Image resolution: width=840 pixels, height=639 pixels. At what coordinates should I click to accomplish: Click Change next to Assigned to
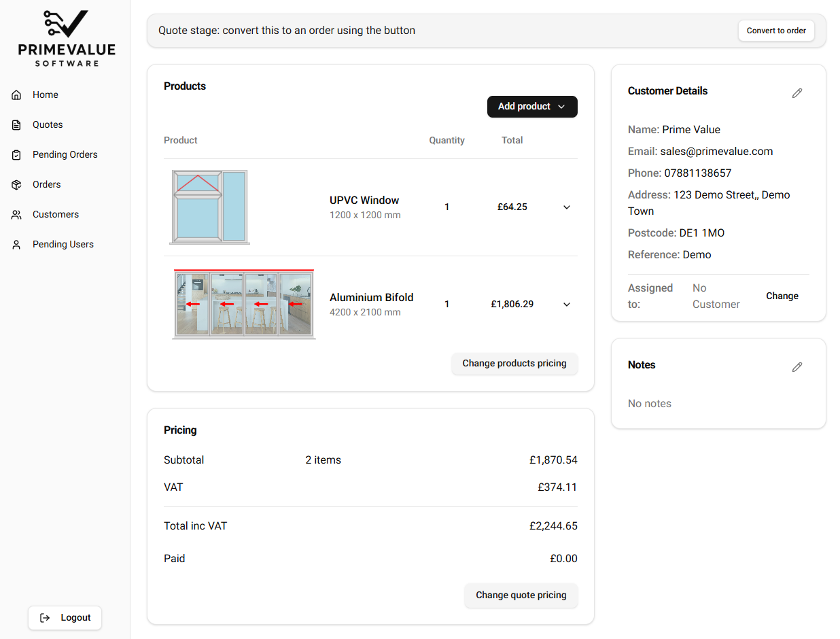[x=782, y=296]
